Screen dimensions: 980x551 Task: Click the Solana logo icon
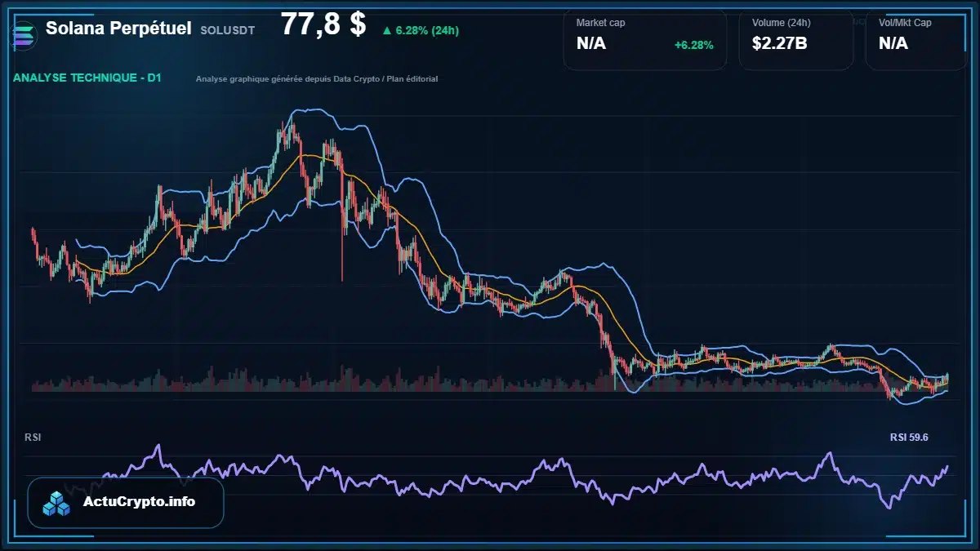(25, 35)
